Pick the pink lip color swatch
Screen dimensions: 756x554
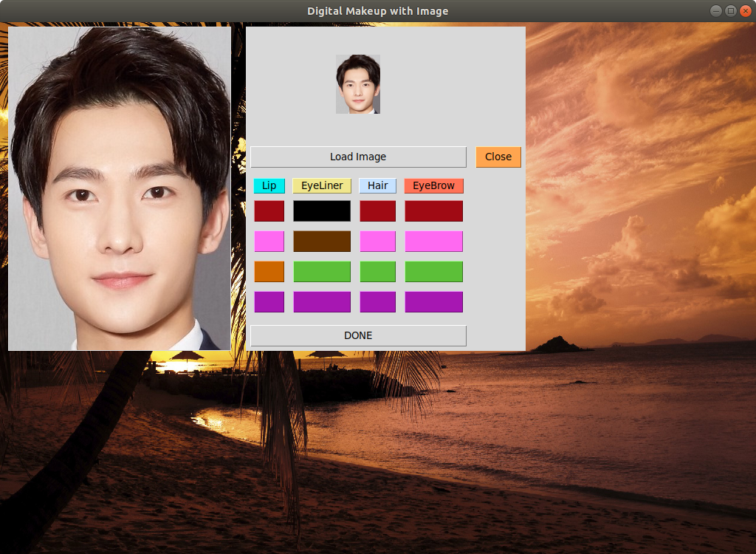pyautogui.click(x=269, y=242)
